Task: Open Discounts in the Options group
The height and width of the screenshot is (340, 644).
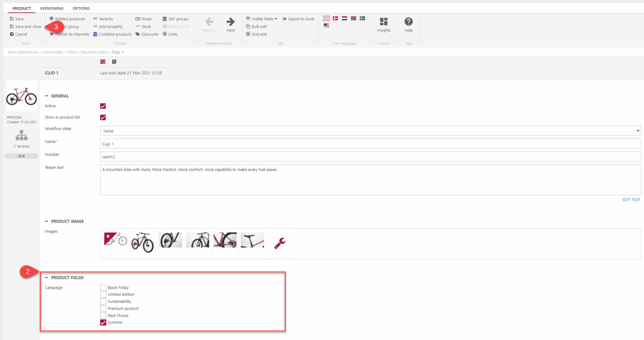Action: click(x=147, y=34)
